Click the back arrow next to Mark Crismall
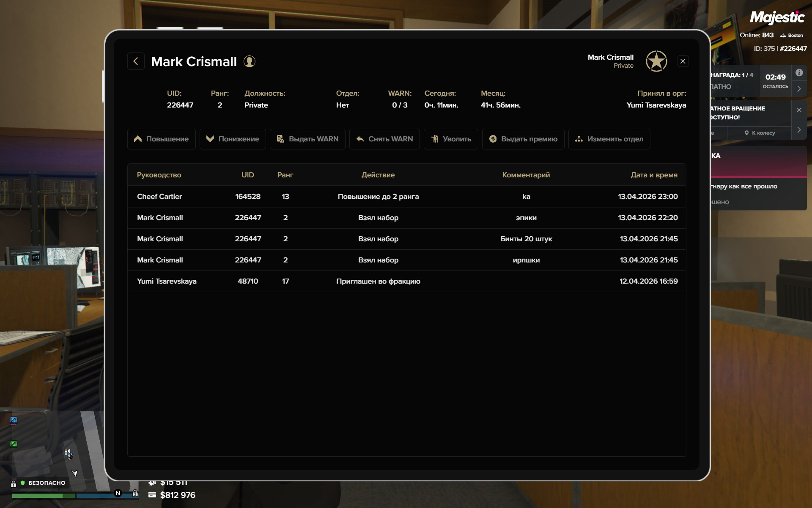The height and width of the screenshot is (508, 812). tap(136, 61)
